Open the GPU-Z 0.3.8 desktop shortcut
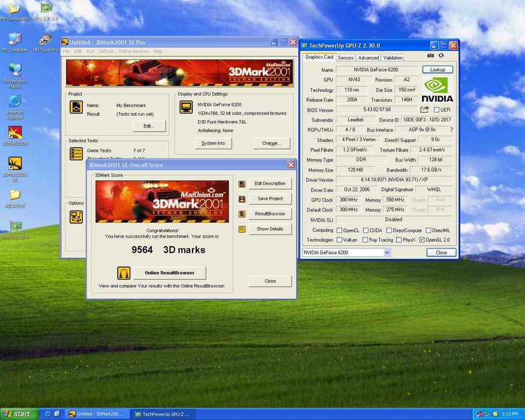This screenshot has width=525, height=420. (x=46, y=10)
